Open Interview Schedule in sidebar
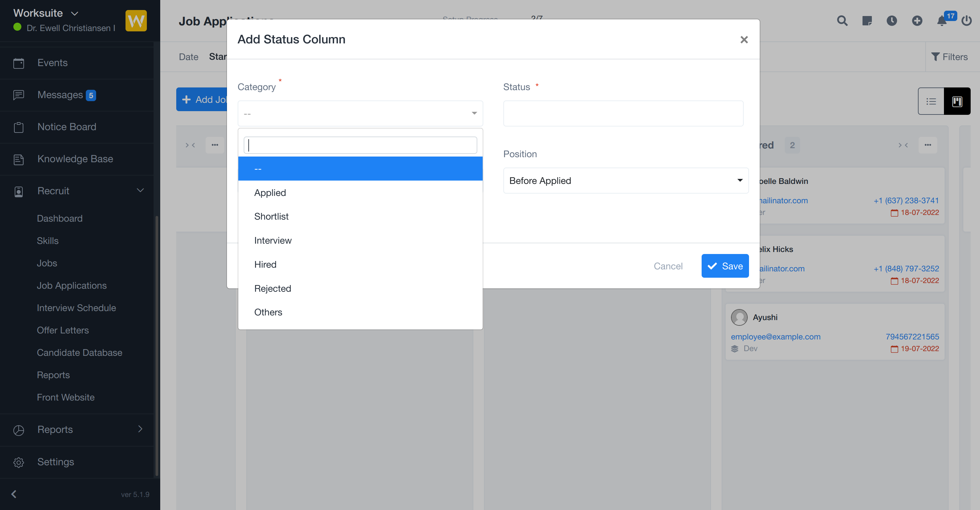This screenshot has width=980, height=510. (x=76, y=308)
